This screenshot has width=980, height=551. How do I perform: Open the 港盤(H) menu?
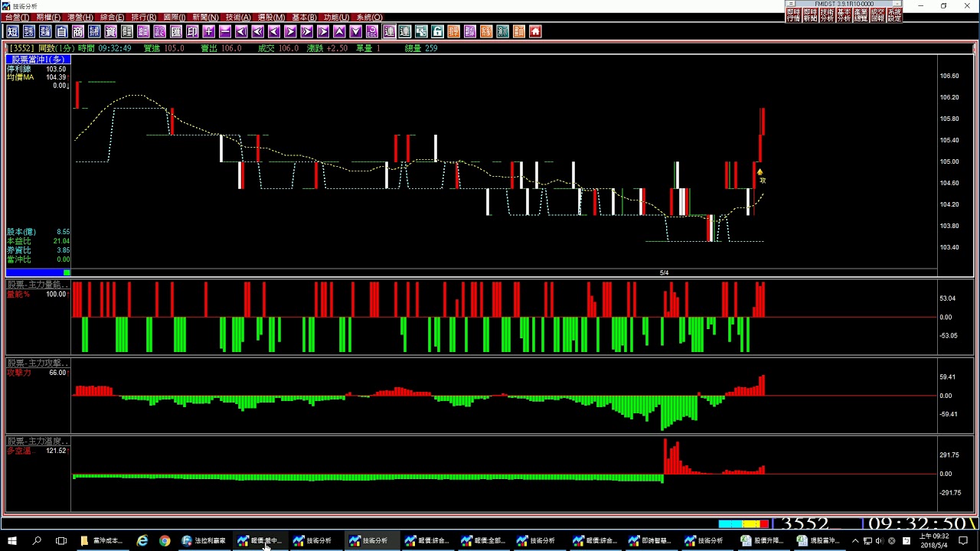point(80,17)
